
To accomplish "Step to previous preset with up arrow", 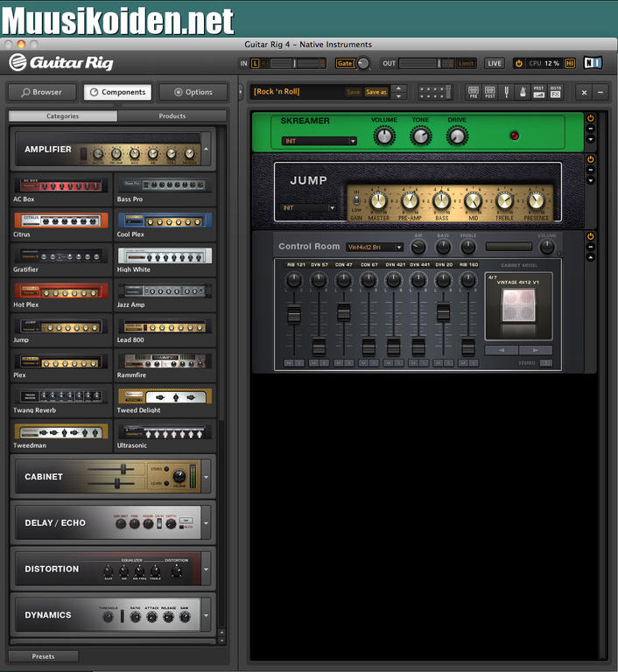I will click(399, 87).
